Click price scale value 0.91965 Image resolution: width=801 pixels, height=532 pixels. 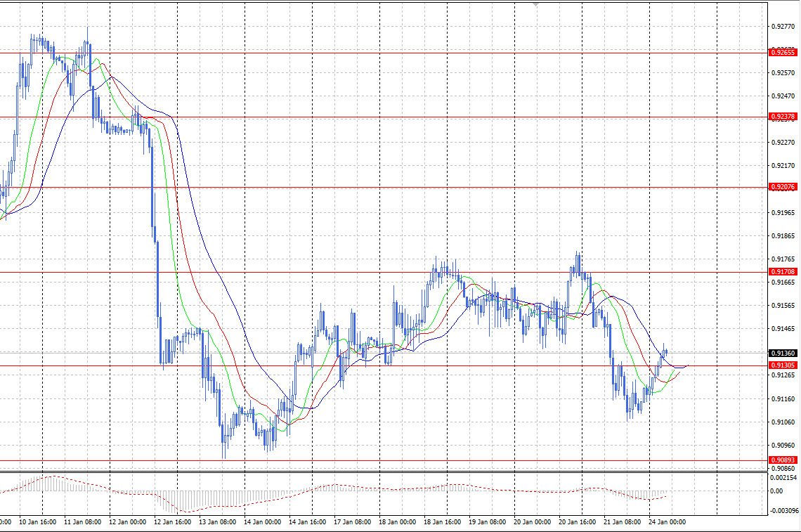pyautogui.click(x=783, y=213)
